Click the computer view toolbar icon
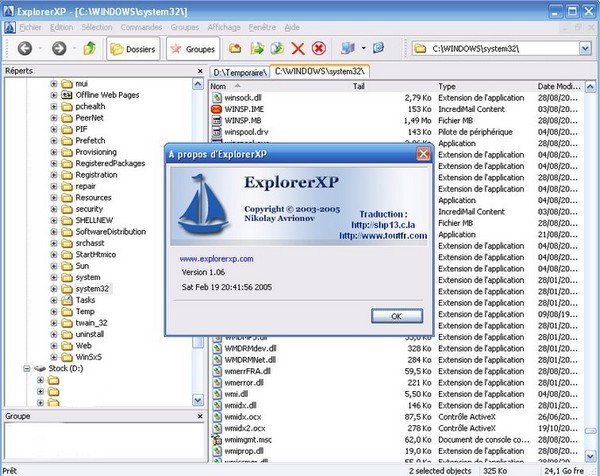The width and height of the screenshot is (600, 476). tap(348, 48)
